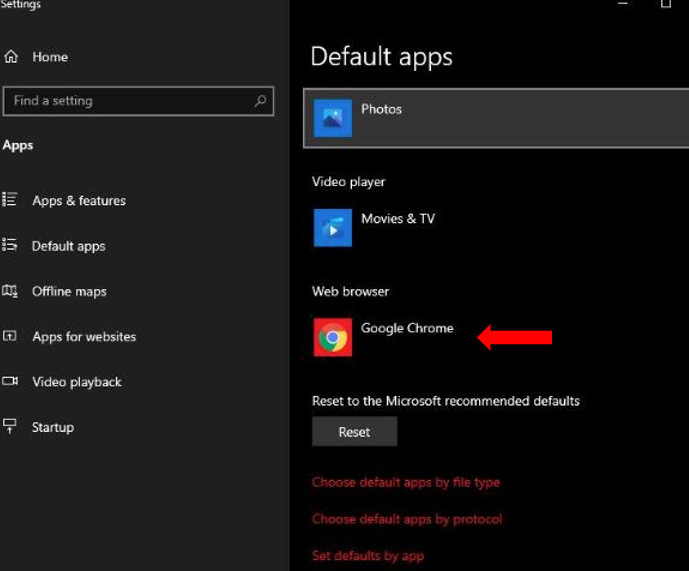Click the Default apps sidebar icon
Screen dimensions: 689x571
pyautogui.click(x=10, y=245)
